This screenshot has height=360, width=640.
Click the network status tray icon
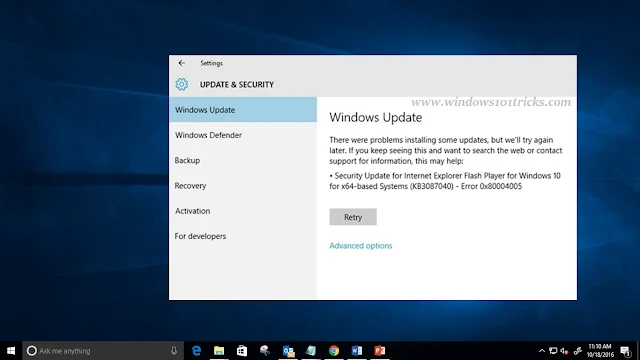click(553, 351)
